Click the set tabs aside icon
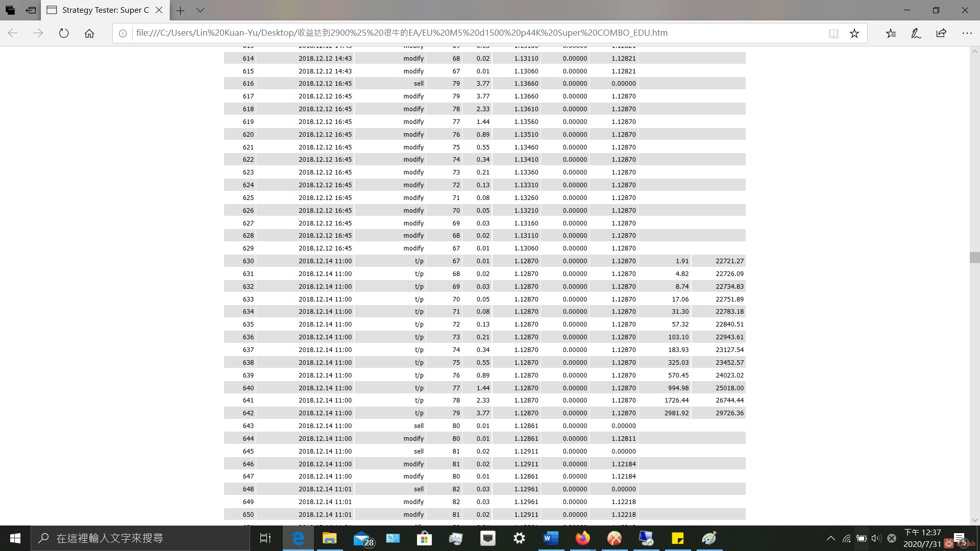Screen dimensions: 980x551 click(31, 10)
